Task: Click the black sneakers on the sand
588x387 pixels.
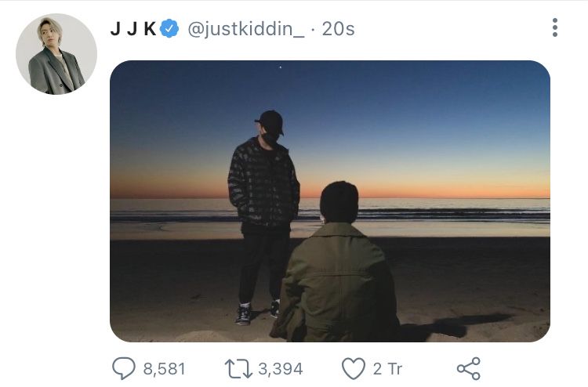Action: tap(258, 313)
